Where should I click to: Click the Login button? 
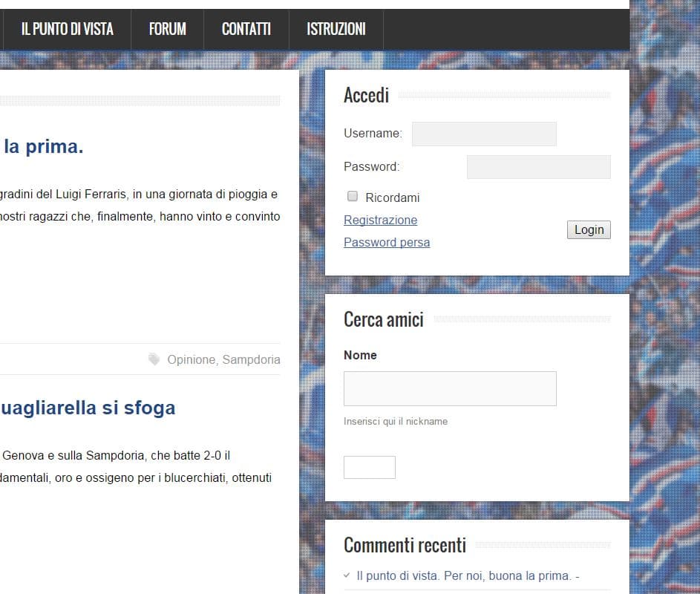[589, 229]
